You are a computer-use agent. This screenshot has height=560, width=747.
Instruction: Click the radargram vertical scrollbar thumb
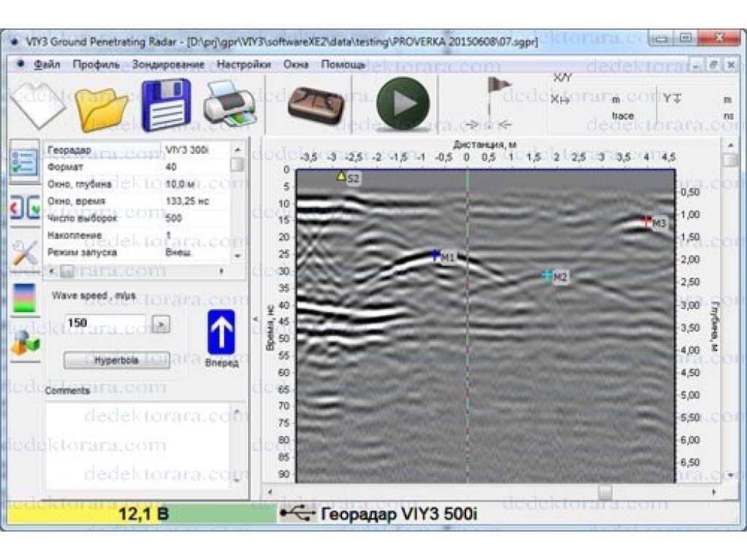coord(730,160)
